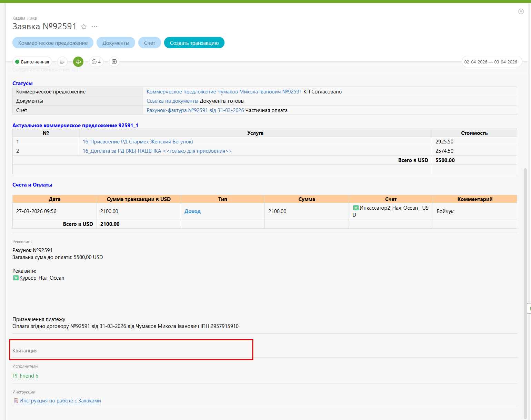This screenshot has height=420, width=531.
Task: Select the cost value 2925.50
Action: 444,142
